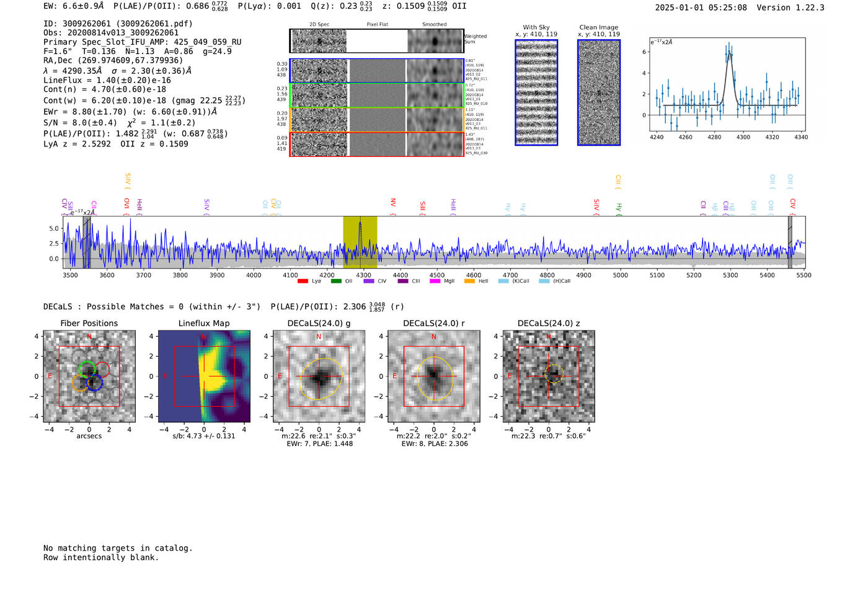Screen dimensions: 868x591
Task: Open the Lineflux Map image
Action: click(x=204, y=376)
